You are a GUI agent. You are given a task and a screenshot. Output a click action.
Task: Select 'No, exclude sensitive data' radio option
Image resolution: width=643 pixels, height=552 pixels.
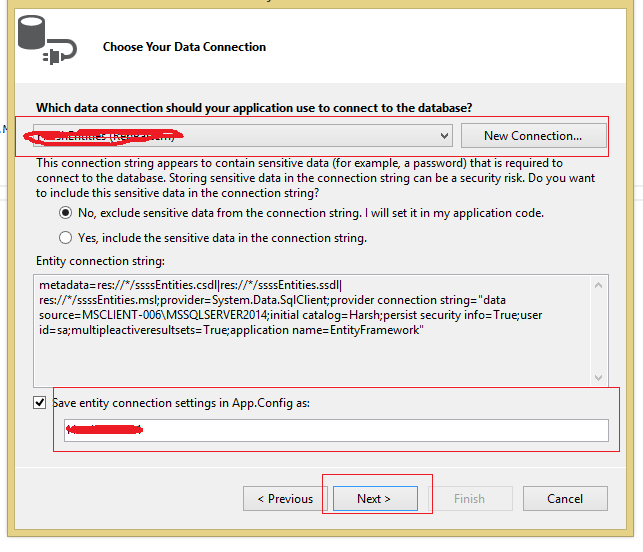[66, 213]
